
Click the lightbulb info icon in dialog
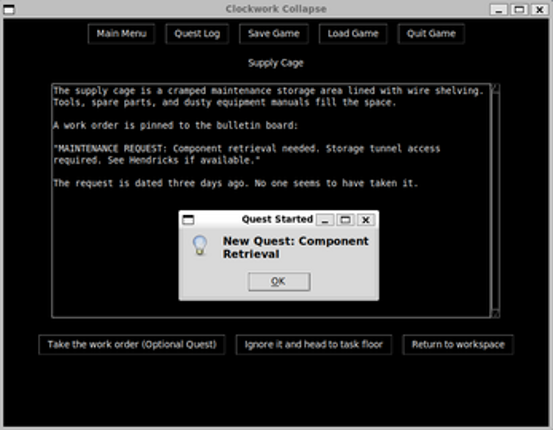click(x=200, y=245)
